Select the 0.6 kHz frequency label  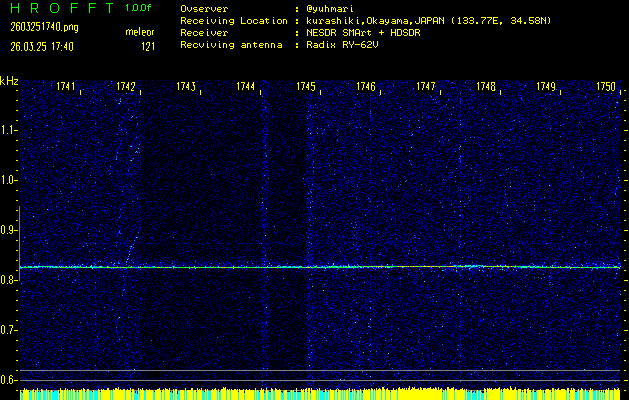tap(9, 380)
